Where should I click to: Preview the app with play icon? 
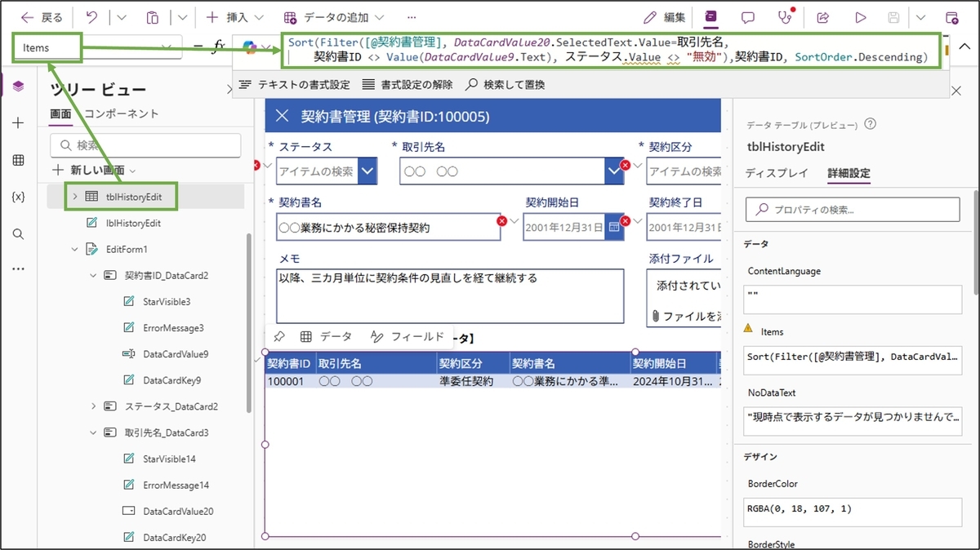click(861, 17)
